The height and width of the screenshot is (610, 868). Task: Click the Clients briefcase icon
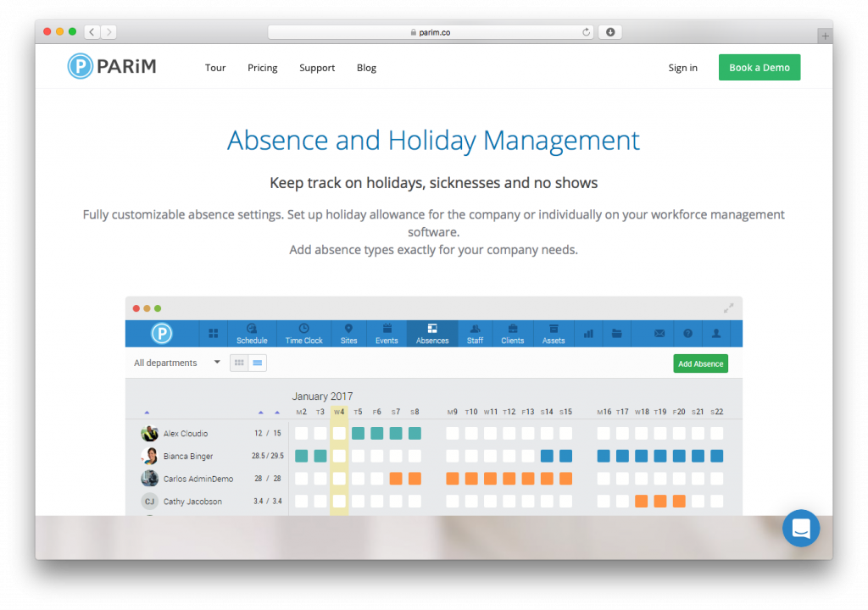pos(512,333)
